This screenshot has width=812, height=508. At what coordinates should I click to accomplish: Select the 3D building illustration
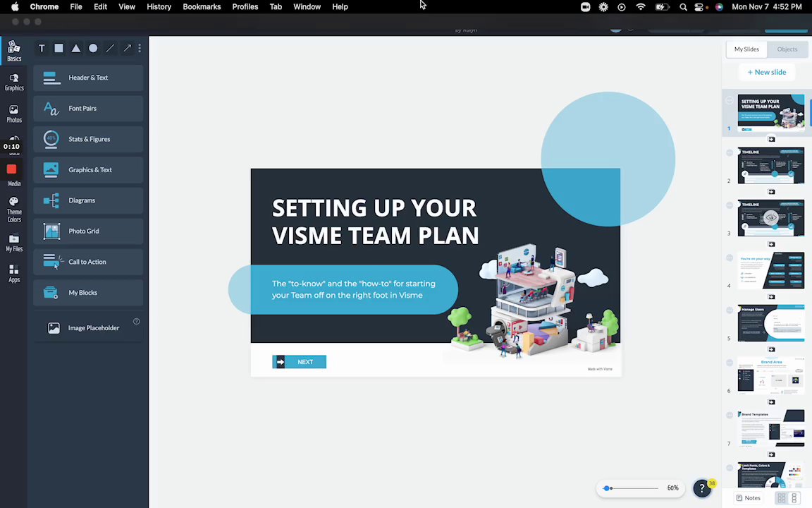[x=534, y=301]
